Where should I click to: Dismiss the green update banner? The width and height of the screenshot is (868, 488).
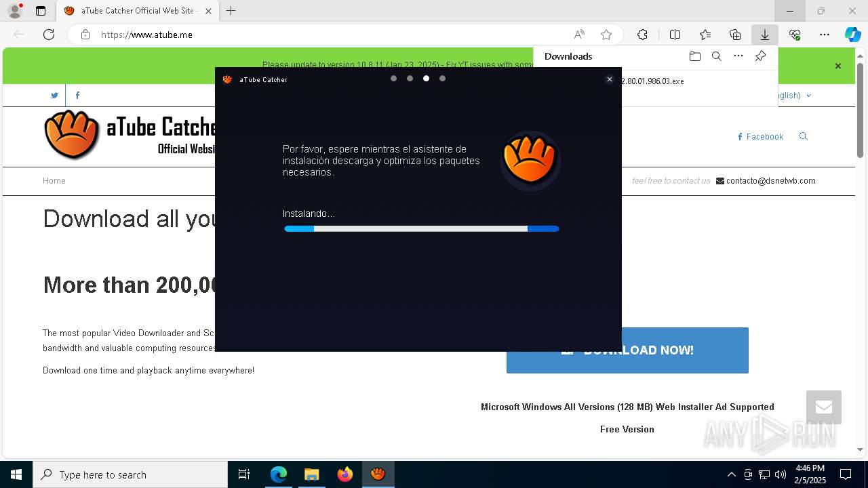(838, 66)
